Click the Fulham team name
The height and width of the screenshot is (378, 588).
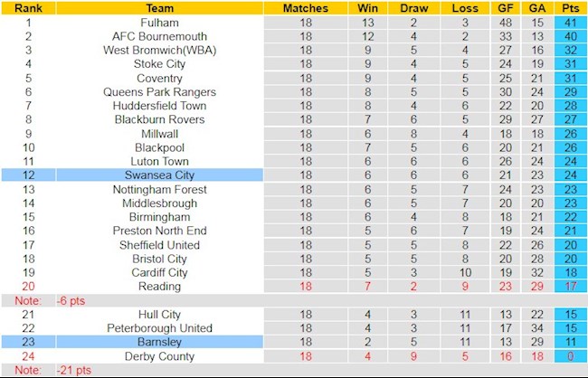coord(160,23)
